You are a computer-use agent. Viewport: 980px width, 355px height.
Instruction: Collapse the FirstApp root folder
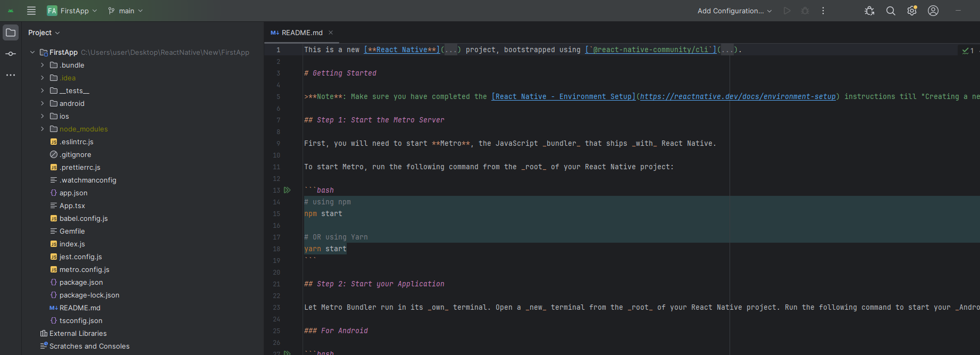(x=32, y=52)
